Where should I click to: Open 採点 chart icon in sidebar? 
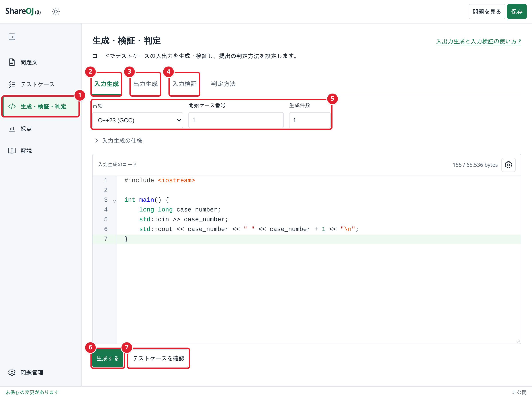(12, 129)
